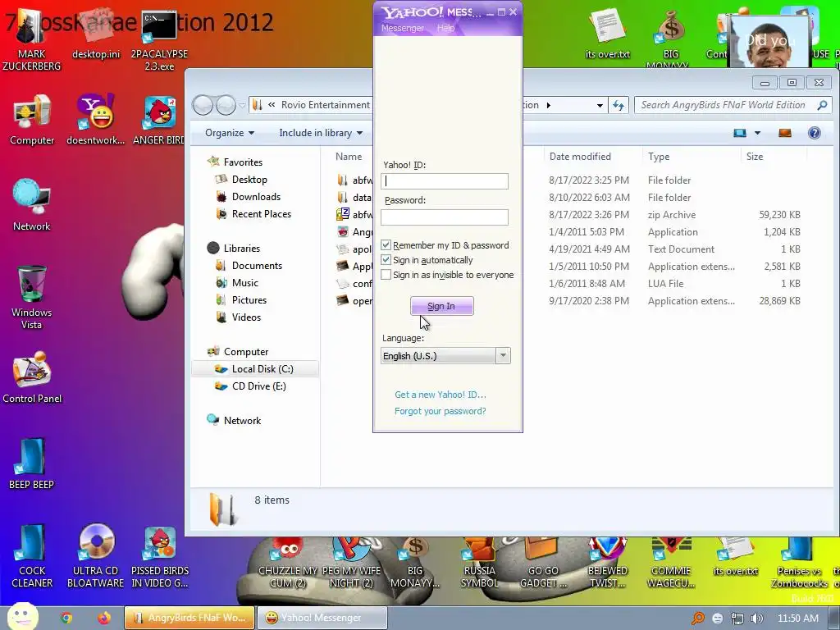
Task: Toggle Explorer preview pane icon
Action: tap(785, 133)
